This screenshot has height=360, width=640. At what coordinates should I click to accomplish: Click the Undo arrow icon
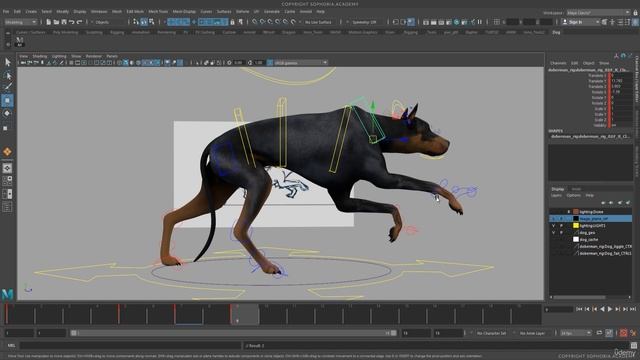click(x=72, y=22)
